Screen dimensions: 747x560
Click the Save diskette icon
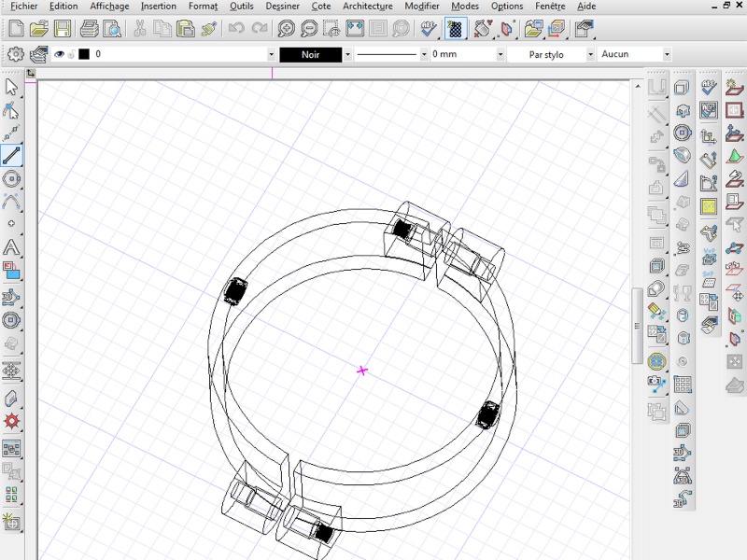[61, 29]
